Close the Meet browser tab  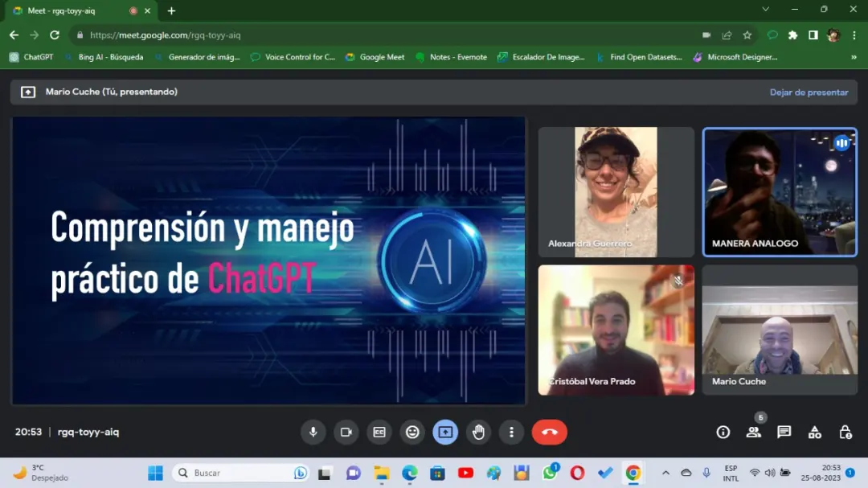point(147,10)
